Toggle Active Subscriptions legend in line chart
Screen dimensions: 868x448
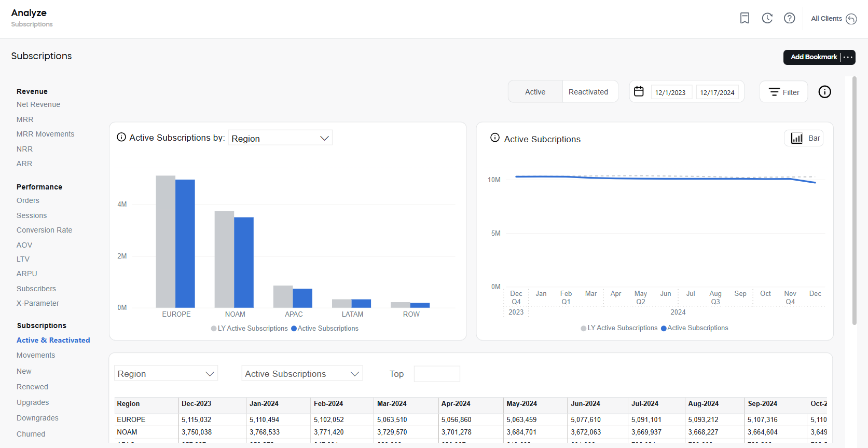(x=695, y=328)
